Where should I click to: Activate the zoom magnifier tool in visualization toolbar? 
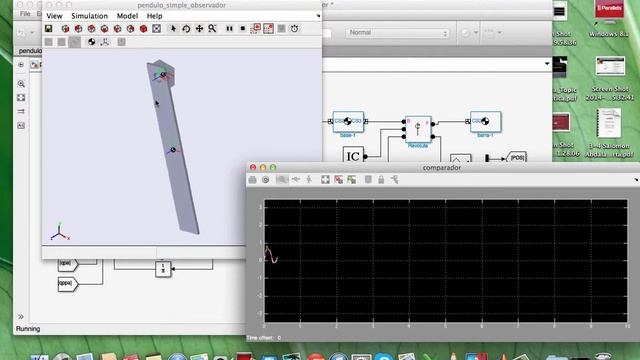tap(212, 29)
